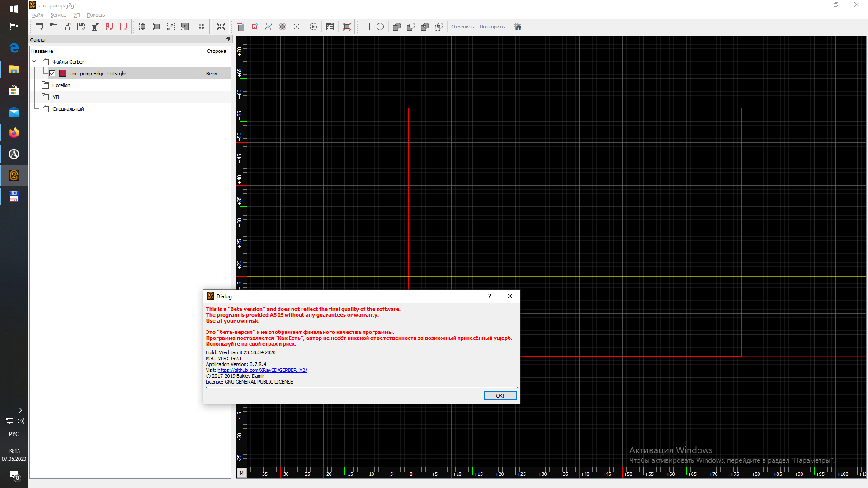Viewport: 868px width, 488px height.
Task: Click the drill target toolbar icon
Action: 283,27
